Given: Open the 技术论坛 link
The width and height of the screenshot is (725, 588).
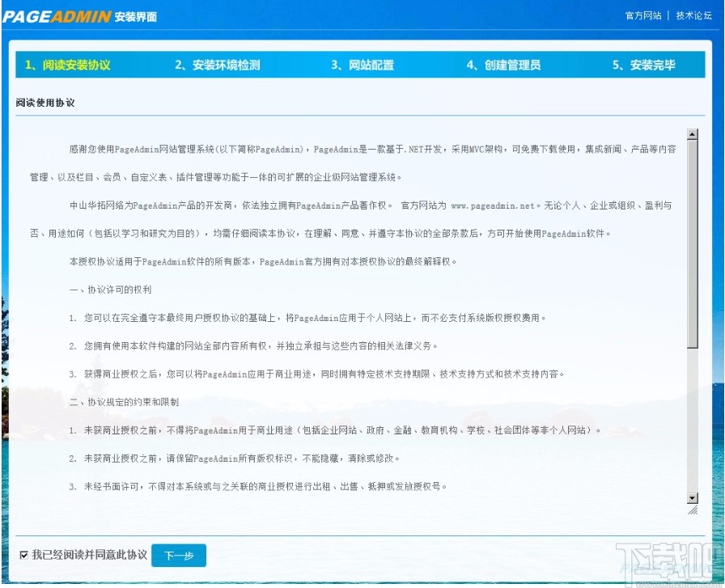Looking at the screenshot, I should pos(693,15).
